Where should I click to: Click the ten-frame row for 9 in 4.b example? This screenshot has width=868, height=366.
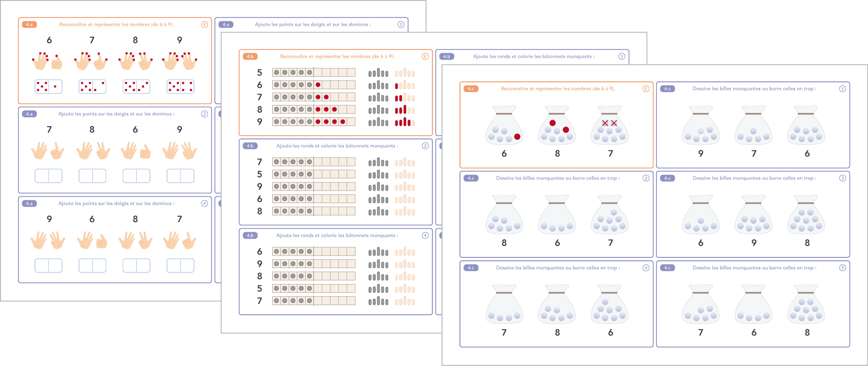point(314,122)
